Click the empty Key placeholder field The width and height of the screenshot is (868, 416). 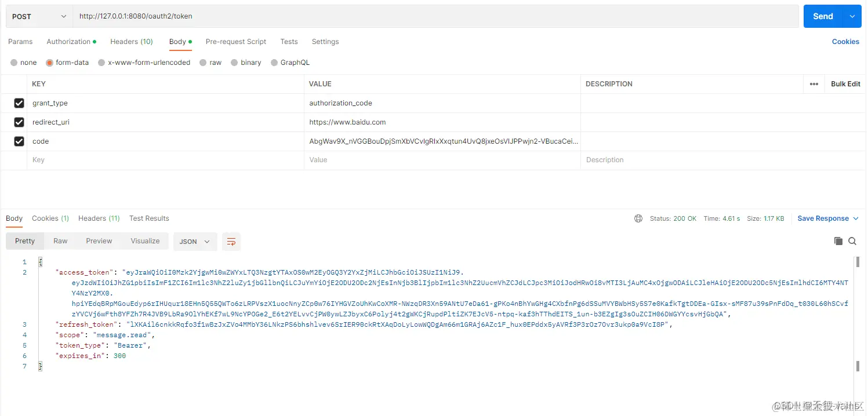click(165, 160)
